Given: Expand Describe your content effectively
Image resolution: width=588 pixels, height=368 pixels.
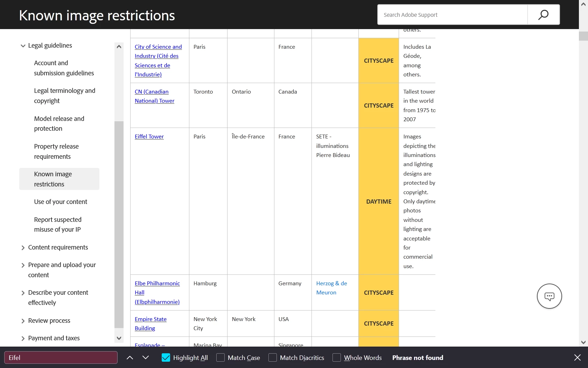Looking at the screenshot, I should pyautogui.click(x=23, y=293).
